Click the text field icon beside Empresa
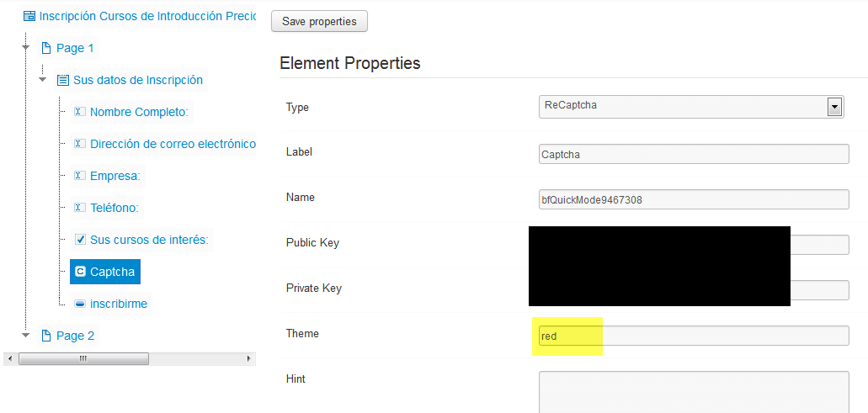 tap(80, 175)
